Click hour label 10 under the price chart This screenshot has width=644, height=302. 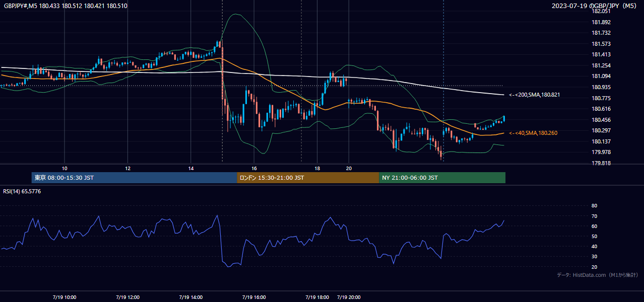(x=65, y=168)
